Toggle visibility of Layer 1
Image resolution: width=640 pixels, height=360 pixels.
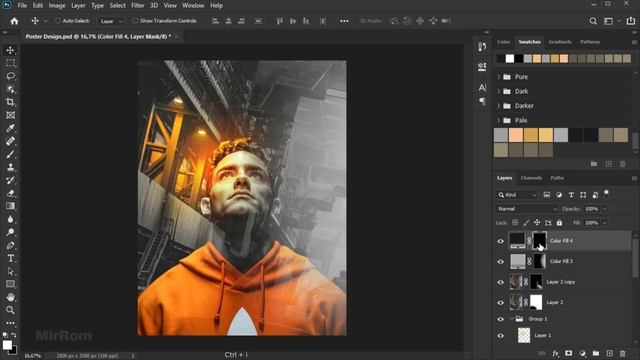point(500,336)
